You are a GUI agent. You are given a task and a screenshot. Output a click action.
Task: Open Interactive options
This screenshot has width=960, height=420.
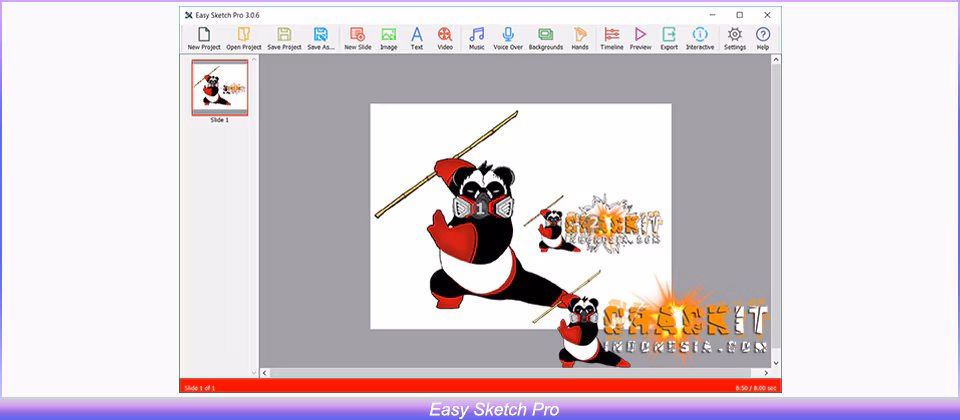point(700,39)
